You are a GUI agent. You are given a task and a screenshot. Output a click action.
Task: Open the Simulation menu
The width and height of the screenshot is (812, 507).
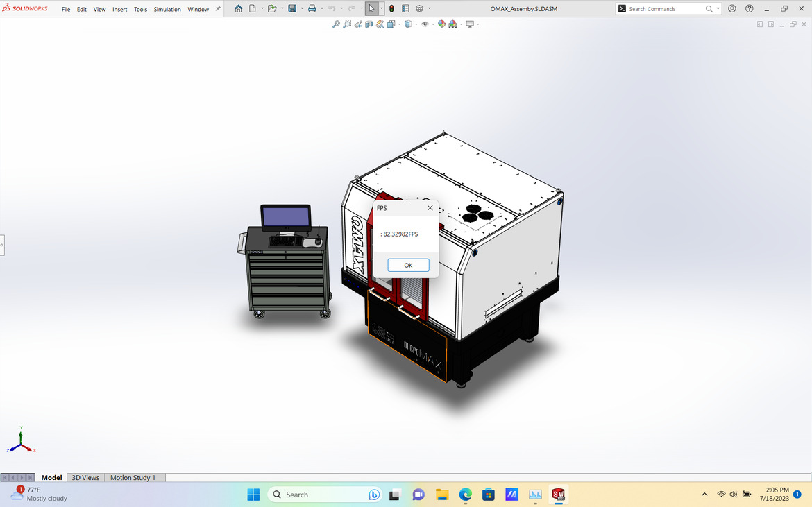(x=167, y=9)
